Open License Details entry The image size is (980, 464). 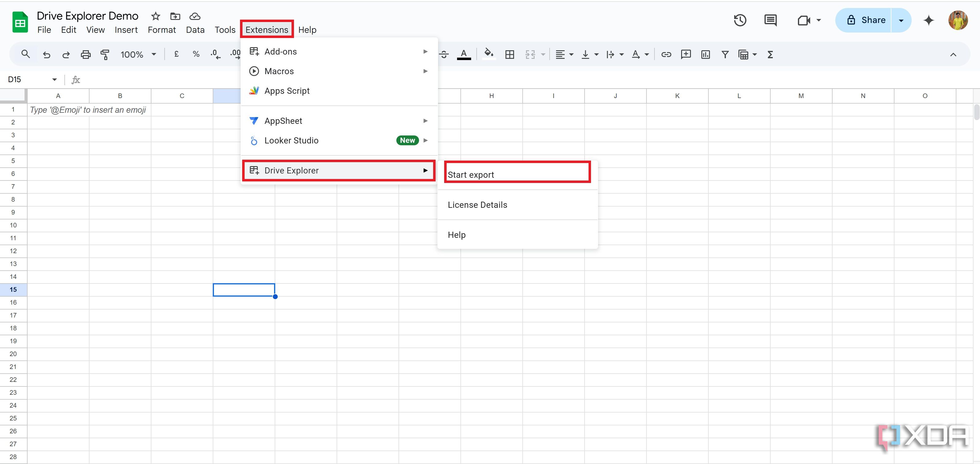click(517, 205)
